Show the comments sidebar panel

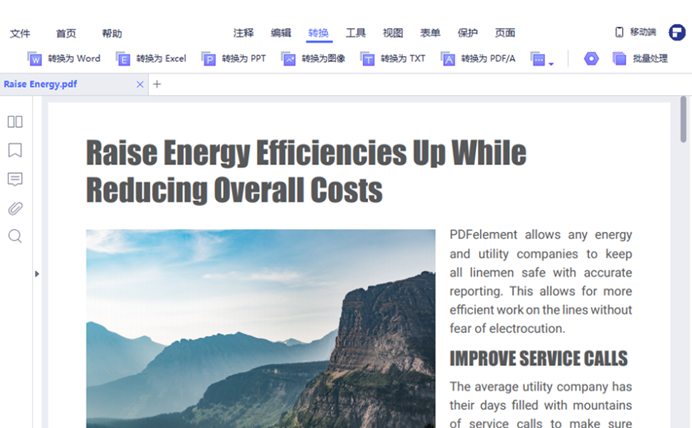[15, 179]
